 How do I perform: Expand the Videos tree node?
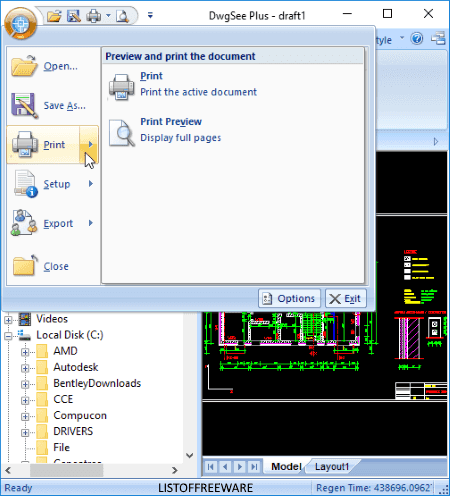[8, 320]
